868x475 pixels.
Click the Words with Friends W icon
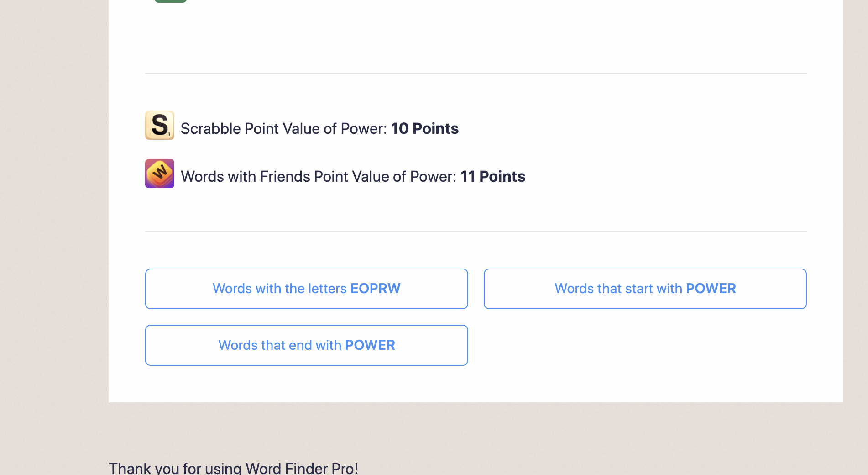click(x=160, y=174)
